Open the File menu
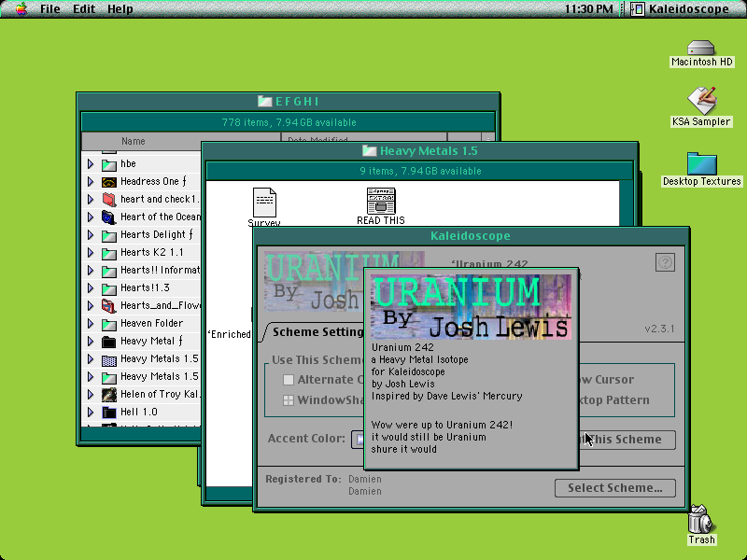 click(x=50, y=8)
